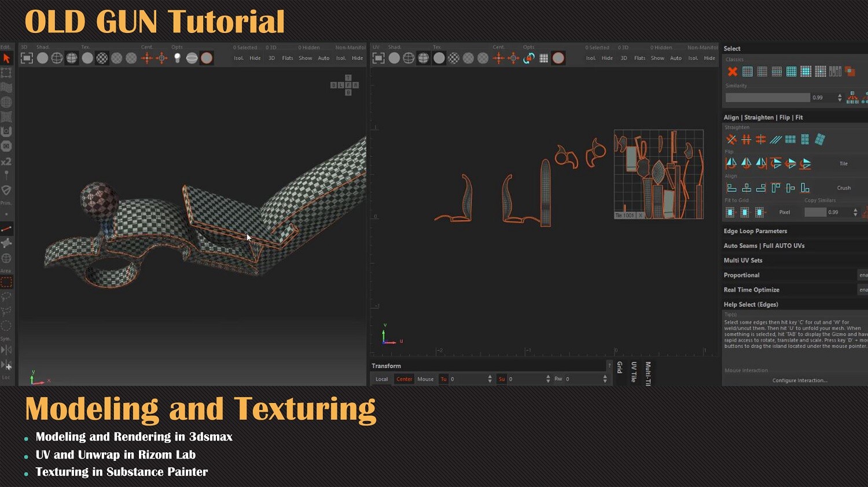Expand the Multi UV Sets section
Image resolution: width=868 pixels, height=487 pixels.
point(742,260)
